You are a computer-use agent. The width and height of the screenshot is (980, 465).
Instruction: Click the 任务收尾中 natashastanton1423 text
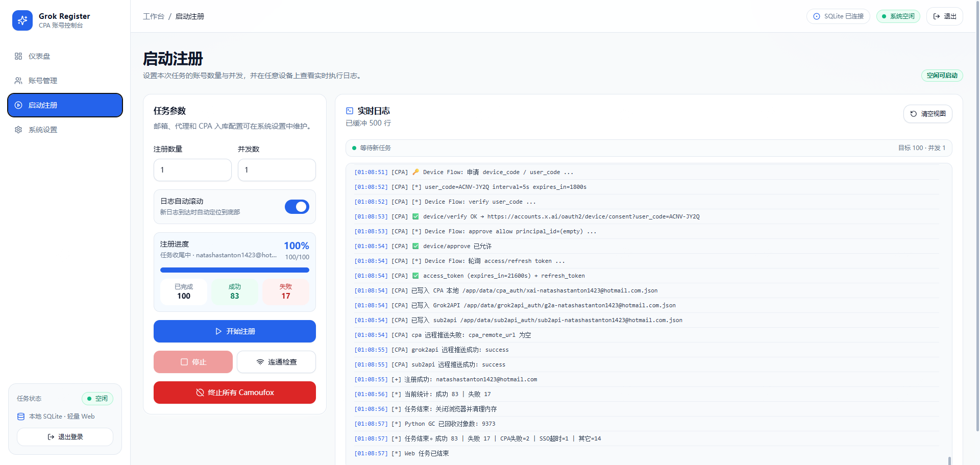218,255
